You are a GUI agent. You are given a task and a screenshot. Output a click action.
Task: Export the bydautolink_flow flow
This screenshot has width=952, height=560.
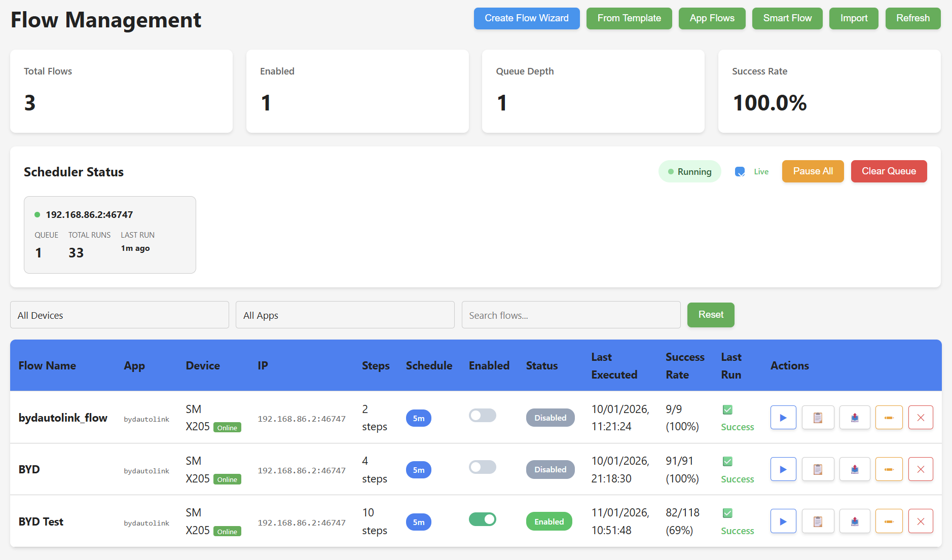coord(855,417)
